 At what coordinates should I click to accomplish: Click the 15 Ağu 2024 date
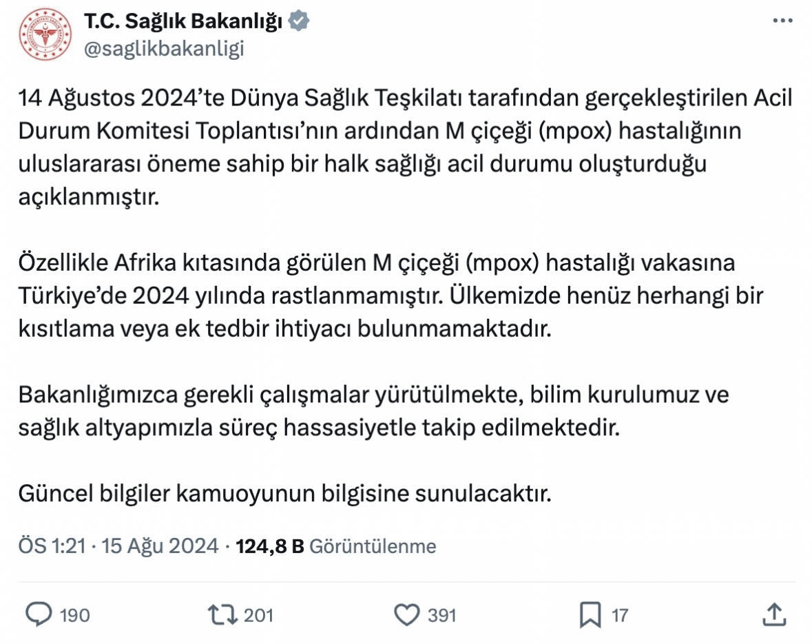pos(160,546)
